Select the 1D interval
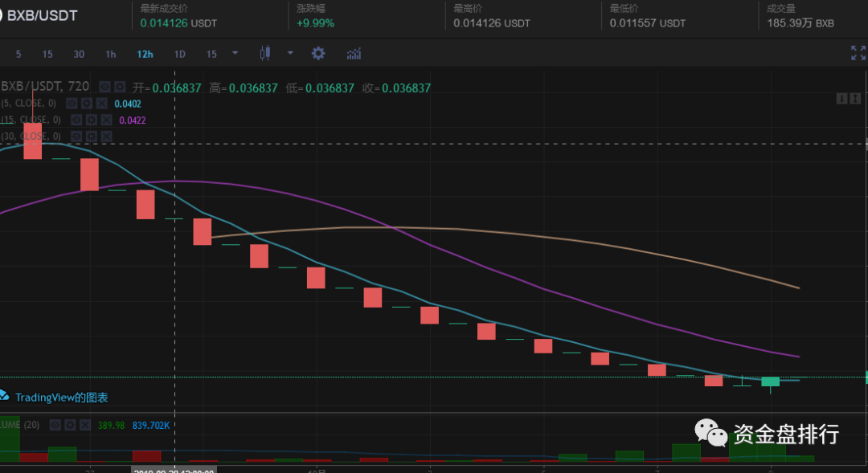 coord(179,55)
